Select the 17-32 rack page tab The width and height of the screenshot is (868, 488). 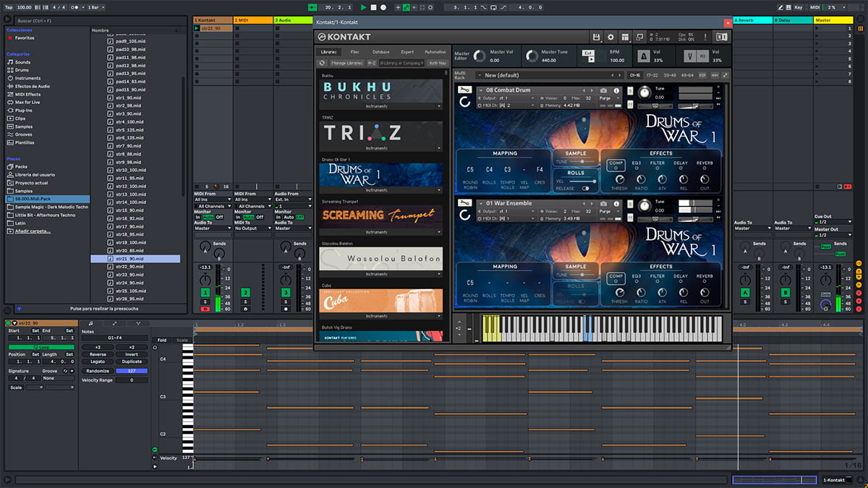click(x=652, y=75)
